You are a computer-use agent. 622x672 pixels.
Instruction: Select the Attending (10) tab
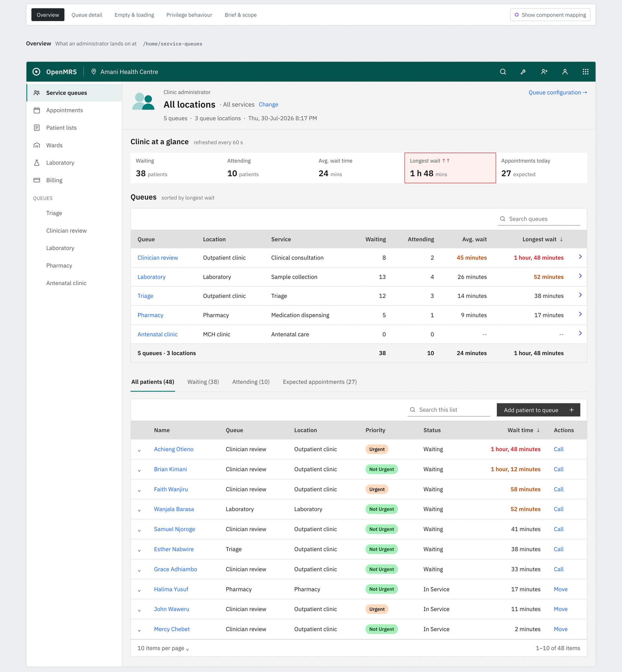click(x=251, y=382)
